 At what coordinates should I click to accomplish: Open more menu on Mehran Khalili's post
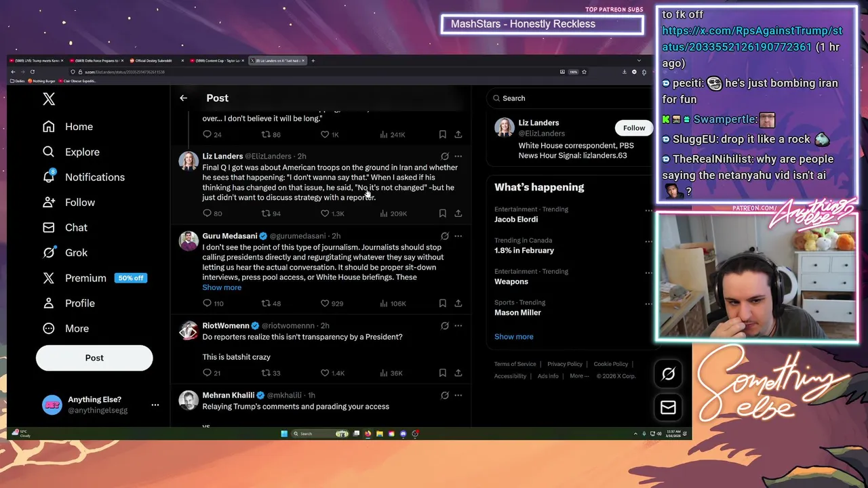458,395
